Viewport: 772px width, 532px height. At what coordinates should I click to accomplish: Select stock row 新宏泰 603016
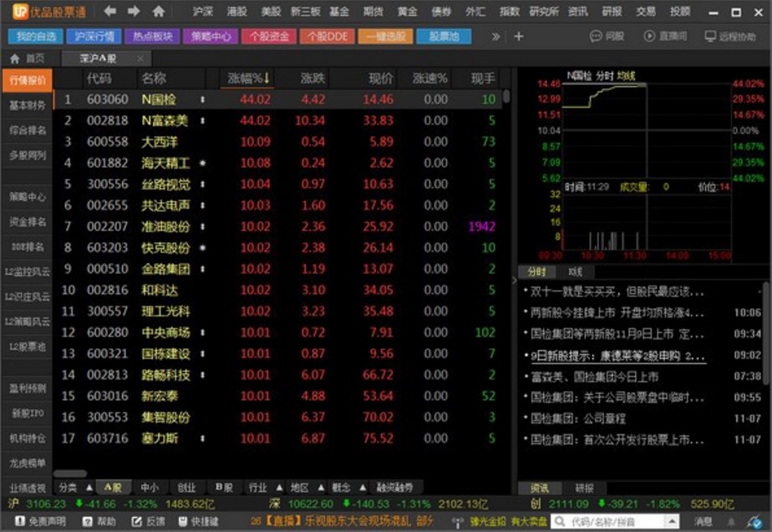tap(278, 396)
